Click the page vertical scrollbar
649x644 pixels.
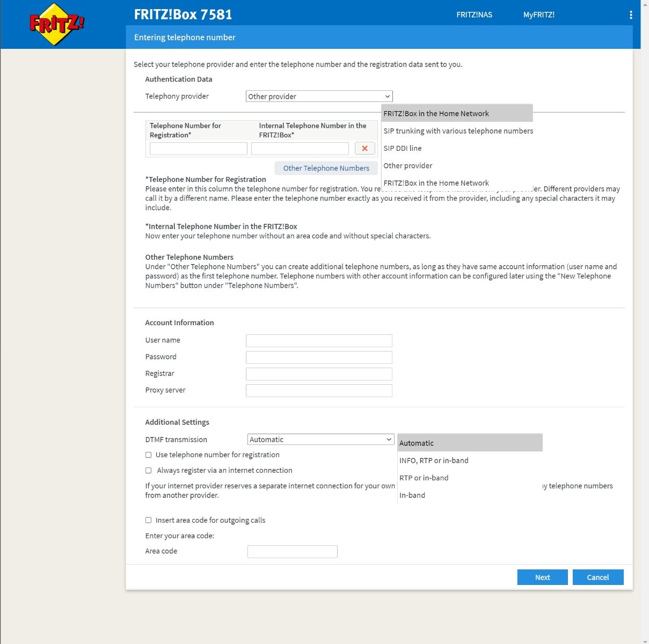pos(645,322)
